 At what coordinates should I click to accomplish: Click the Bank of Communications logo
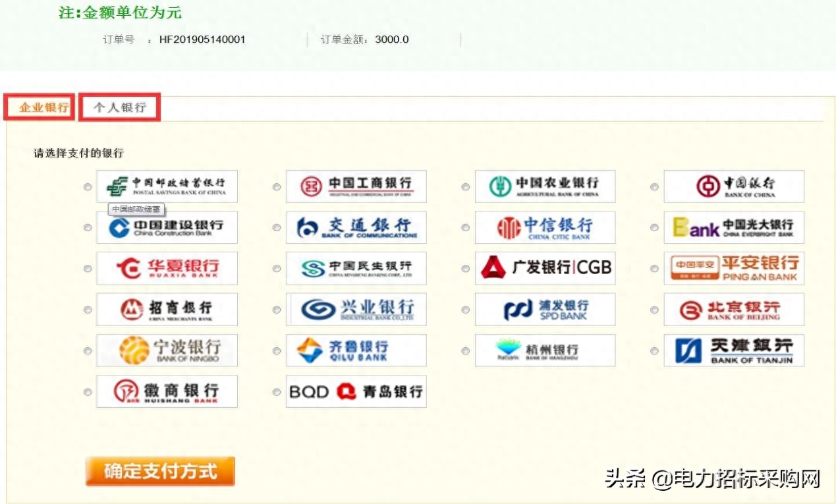(x=356, y=228)
